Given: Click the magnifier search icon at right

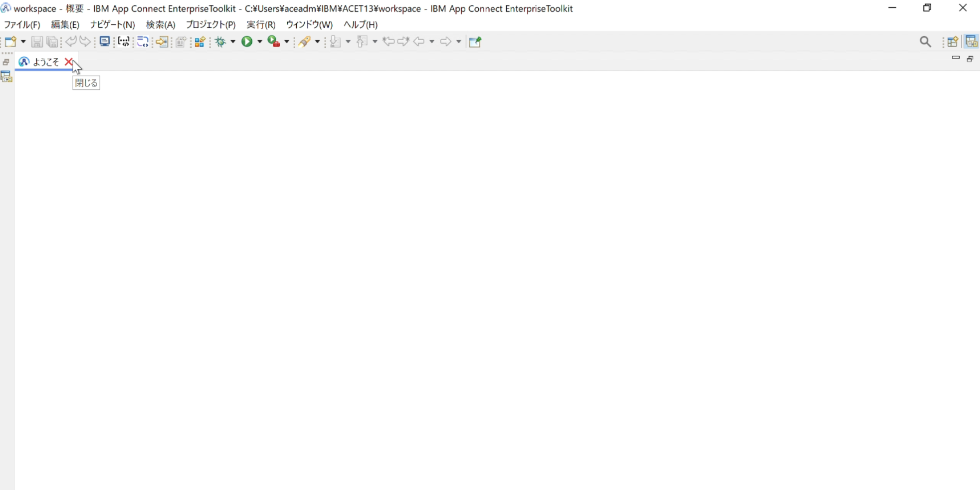Looking at the screenshot, I should 926,42.
